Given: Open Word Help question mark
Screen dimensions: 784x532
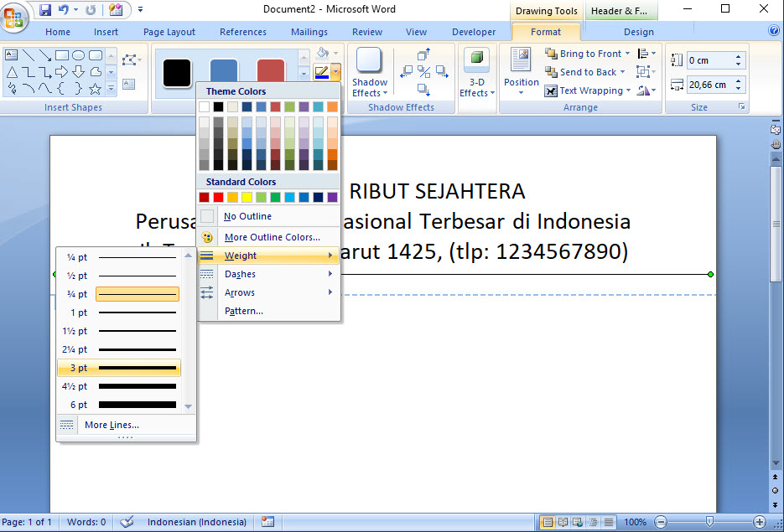Looking at the screenshot, I should click(x=774, y=31).
